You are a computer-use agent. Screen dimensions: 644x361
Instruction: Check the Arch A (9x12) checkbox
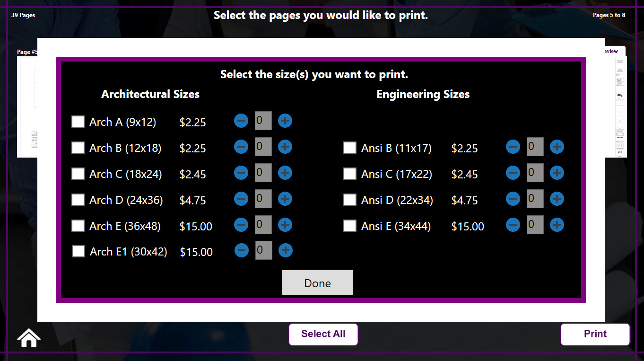pyautogui.click(x=78, y=122)
